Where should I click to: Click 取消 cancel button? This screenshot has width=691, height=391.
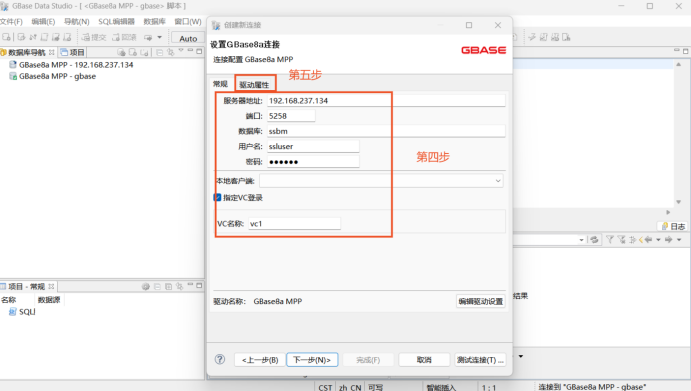point(424,360)
